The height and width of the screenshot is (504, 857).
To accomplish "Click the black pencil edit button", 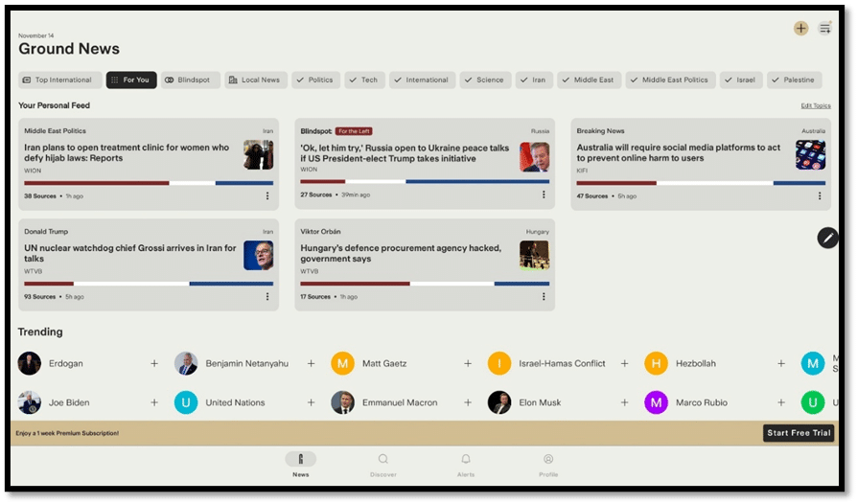I will point(827,238).
